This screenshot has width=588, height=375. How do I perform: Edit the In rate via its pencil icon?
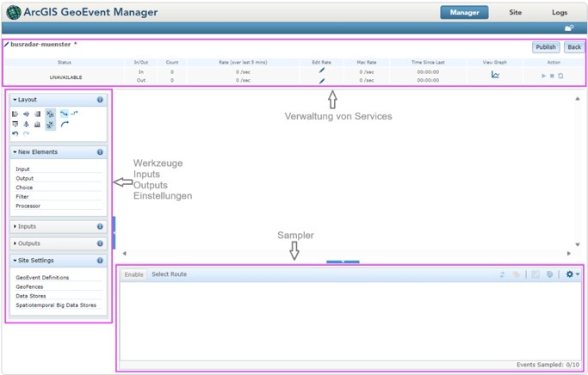click(322, 70)
